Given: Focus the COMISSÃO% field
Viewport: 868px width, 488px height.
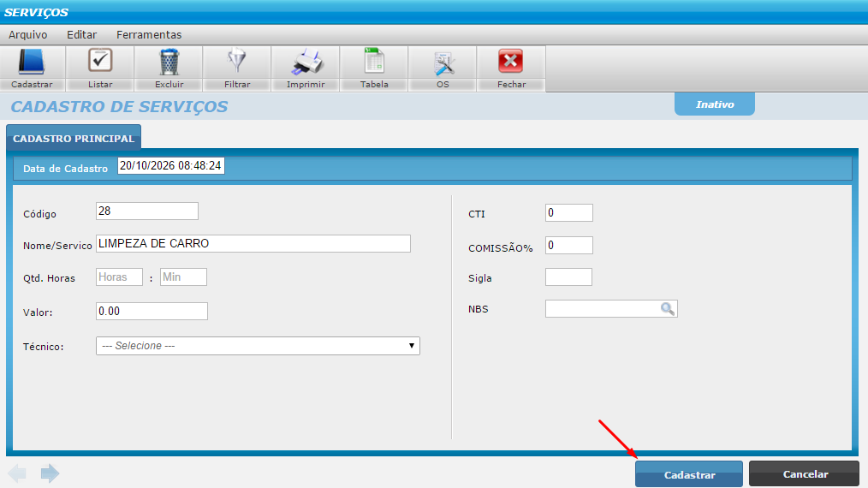Looking at the screenshot, I should pyautogui.click(x=569, y=246).
